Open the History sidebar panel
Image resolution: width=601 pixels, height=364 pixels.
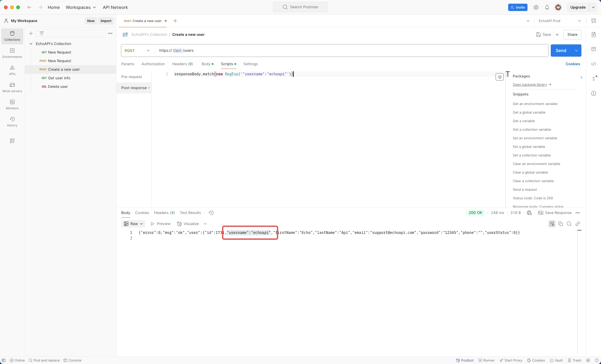tap(12, 122)
